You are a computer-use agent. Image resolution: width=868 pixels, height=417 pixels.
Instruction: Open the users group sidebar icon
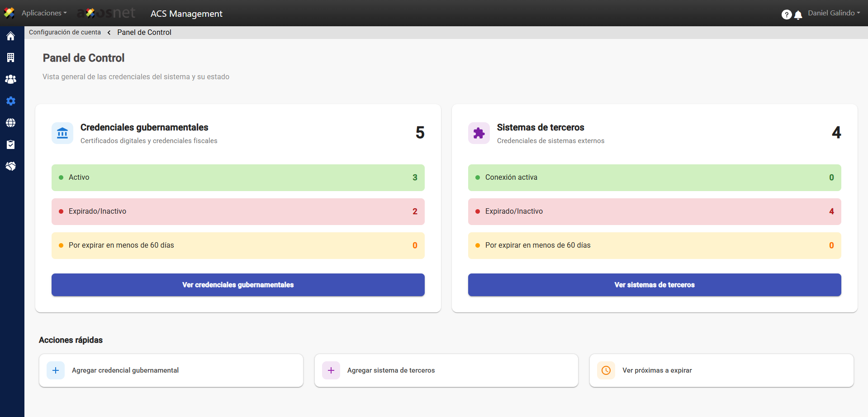[x=10, y=79]
